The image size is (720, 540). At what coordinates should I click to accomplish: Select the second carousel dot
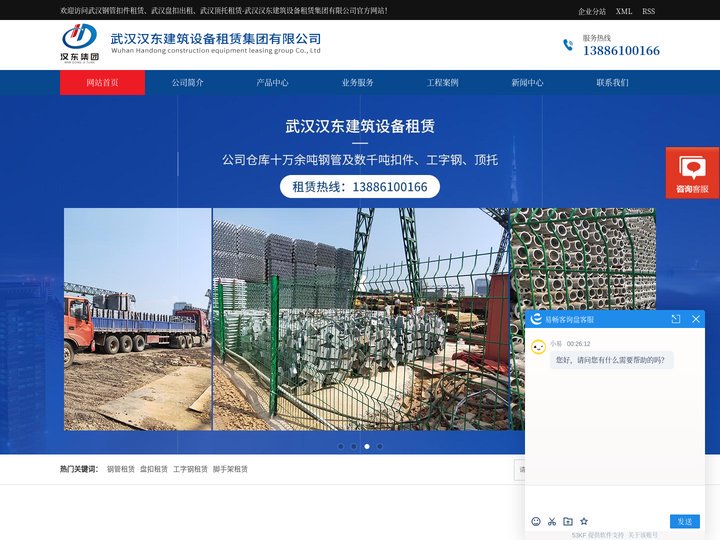(354, 446)
